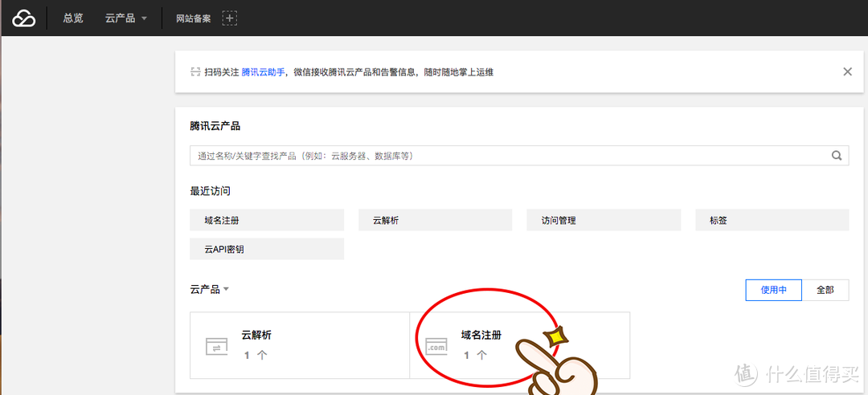
Task: Close the notification banner
Action: [847, 71]
